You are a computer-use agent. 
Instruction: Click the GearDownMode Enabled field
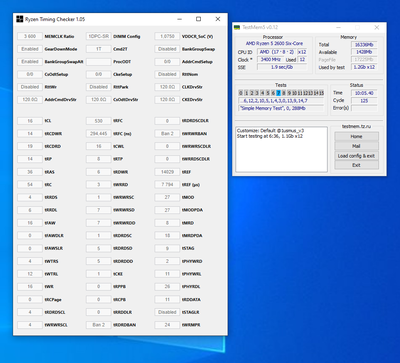(x=30, y=49)
